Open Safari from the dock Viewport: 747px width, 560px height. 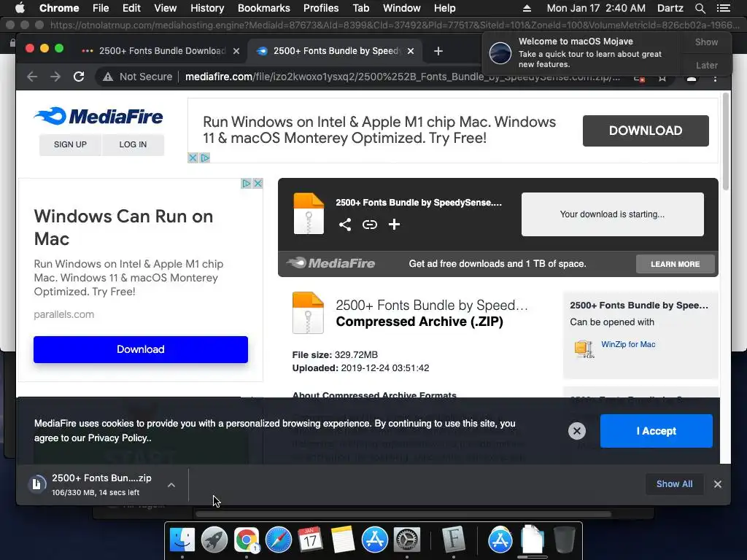[278, 540]
